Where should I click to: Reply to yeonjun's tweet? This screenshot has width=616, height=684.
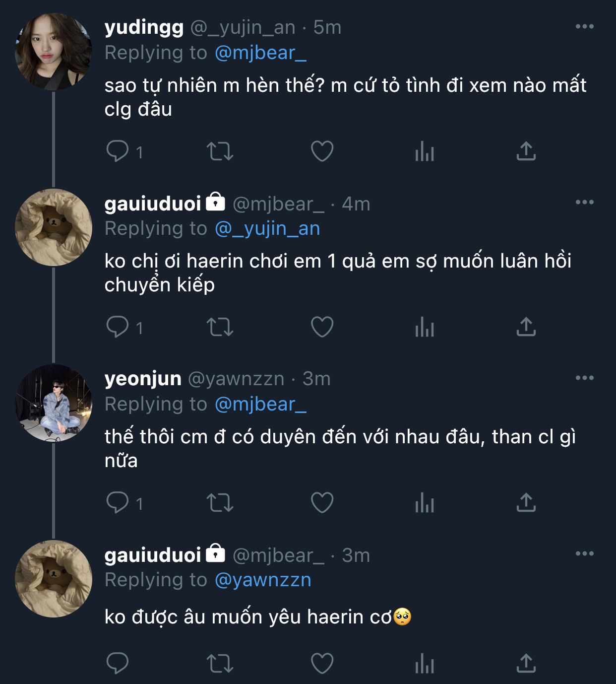coord(118,503)
